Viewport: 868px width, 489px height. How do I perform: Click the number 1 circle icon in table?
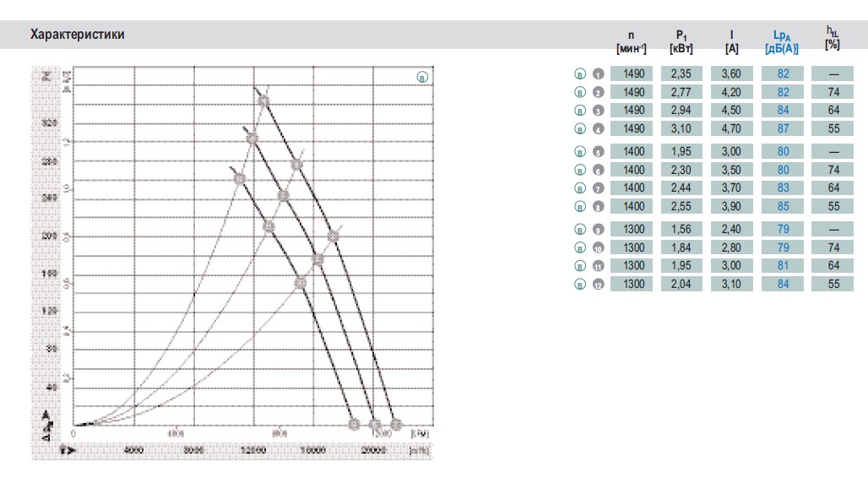[x=598, y=73]
